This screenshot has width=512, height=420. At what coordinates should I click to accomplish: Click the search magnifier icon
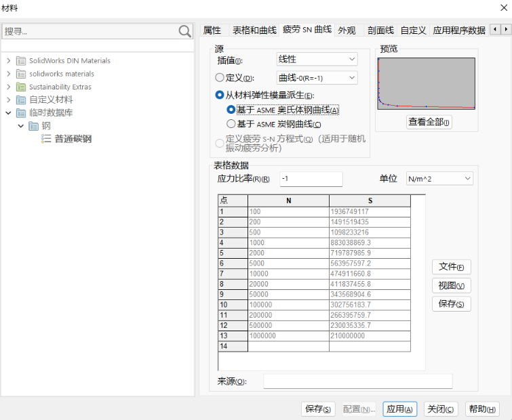point(184,31)
